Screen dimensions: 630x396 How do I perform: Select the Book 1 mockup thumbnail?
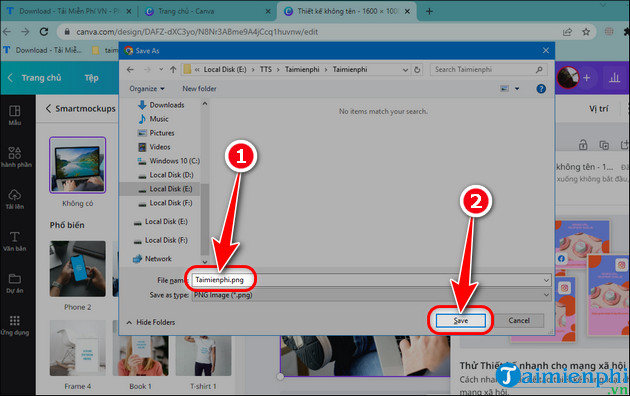(x=141, y=356)
